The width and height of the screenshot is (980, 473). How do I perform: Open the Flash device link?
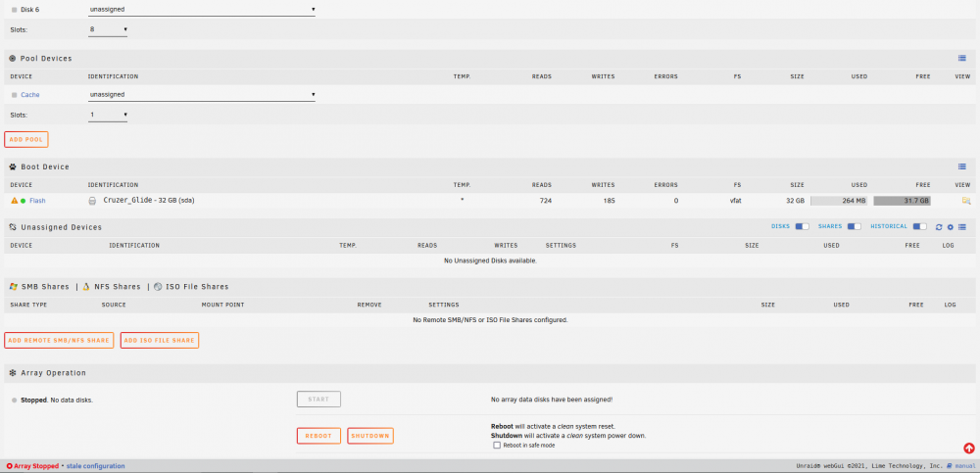click(37, 201)
